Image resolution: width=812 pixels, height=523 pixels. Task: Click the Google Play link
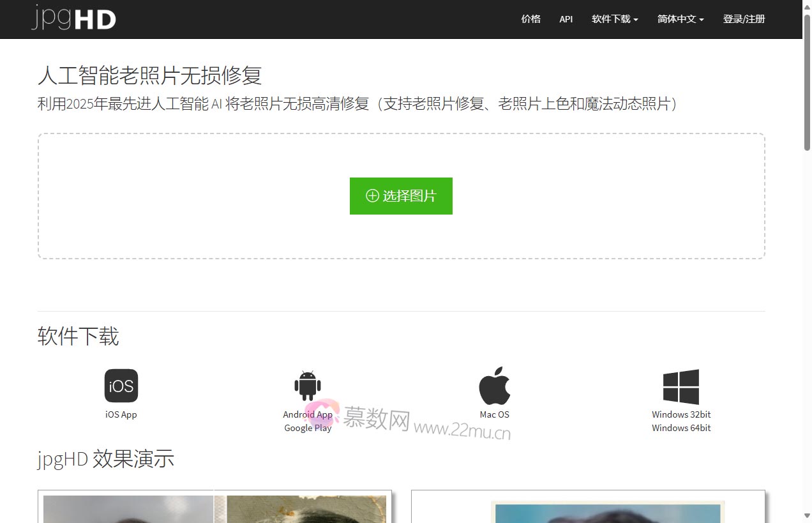pos(308,428)
